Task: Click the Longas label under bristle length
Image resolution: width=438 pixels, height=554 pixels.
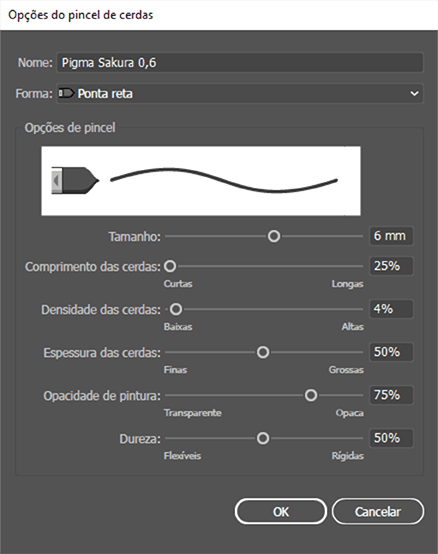Action: [x=347, y=284]
